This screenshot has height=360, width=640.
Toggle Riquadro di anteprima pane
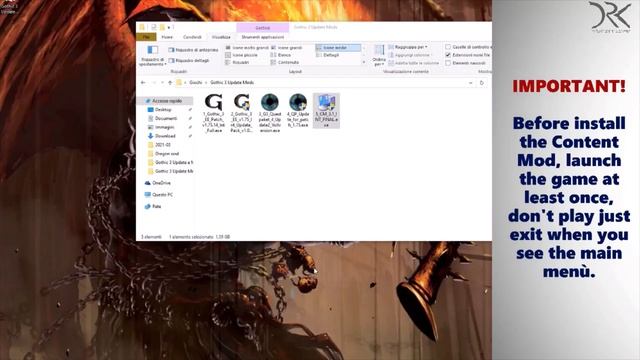coord(193,50)
